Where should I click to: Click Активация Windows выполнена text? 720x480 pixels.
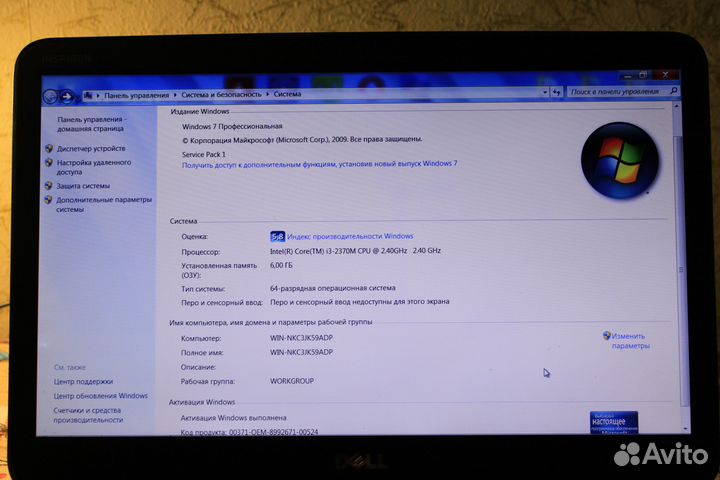(233, 418)
